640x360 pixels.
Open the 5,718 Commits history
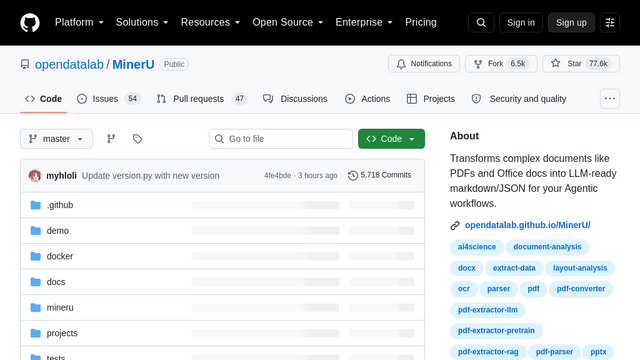pos(380,175)
